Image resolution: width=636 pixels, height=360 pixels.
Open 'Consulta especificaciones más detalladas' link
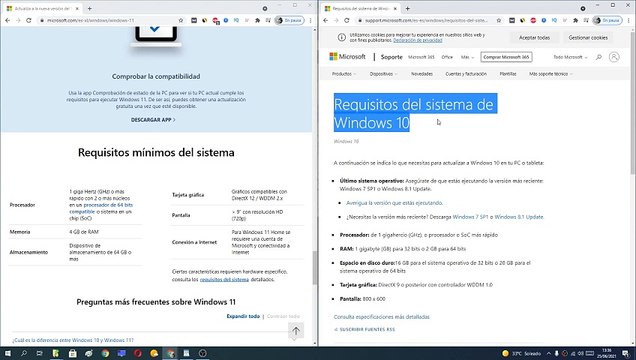(381, 317)
